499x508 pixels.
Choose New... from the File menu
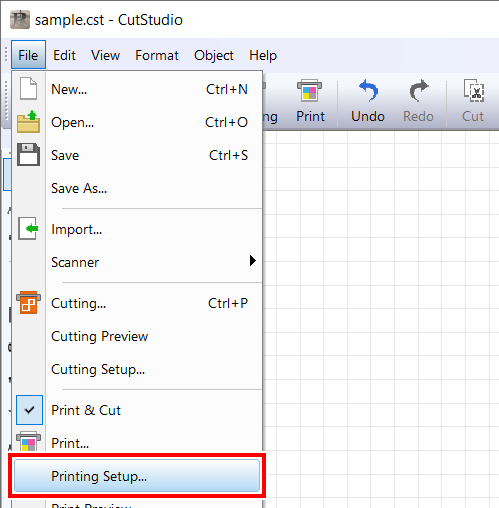tap(137, 89)
